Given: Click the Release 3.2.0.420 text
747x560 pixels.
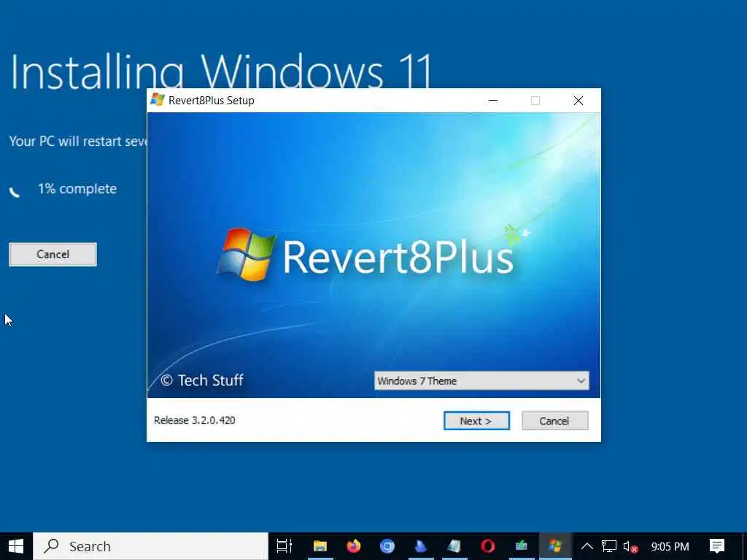Looking at the screenshot, I should point(194,420).
